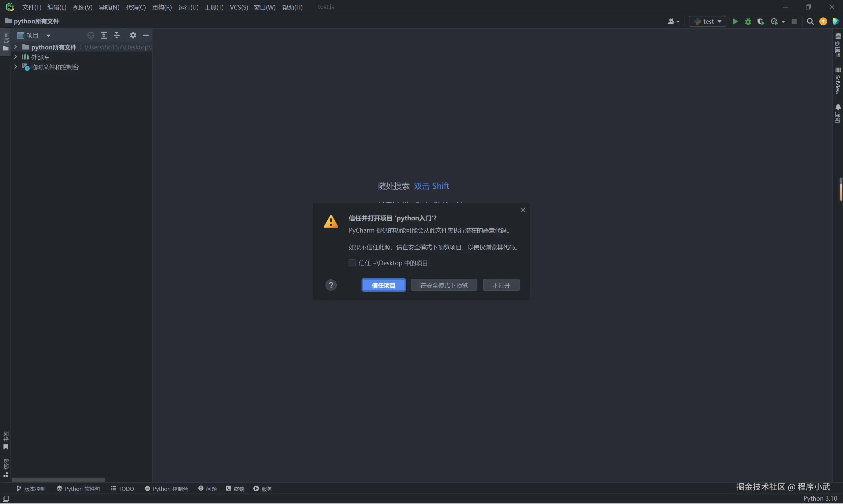Open the 重构(R) menu
The image size is (843, 504).
[x=162, y=7]
